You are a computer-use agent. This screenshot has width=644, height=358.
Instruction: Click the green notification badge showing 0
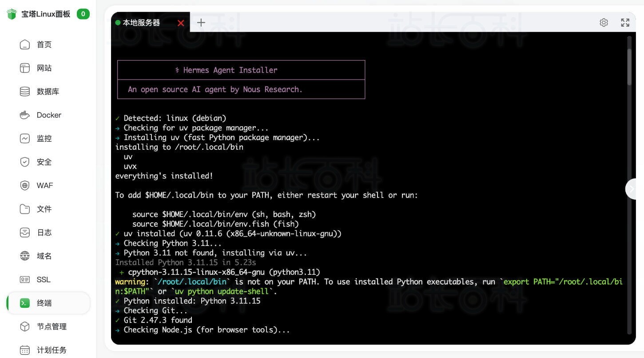coord(83,14)
